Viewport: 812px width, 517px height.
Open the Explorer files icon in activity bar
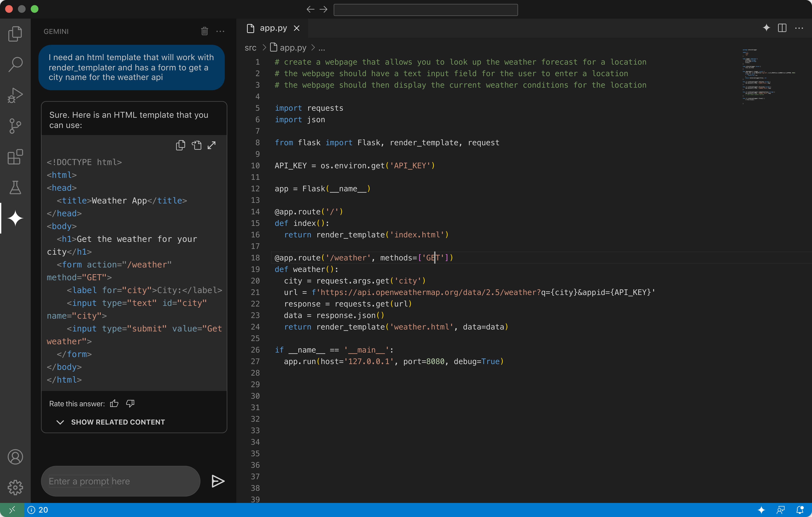tap(15, 34)
